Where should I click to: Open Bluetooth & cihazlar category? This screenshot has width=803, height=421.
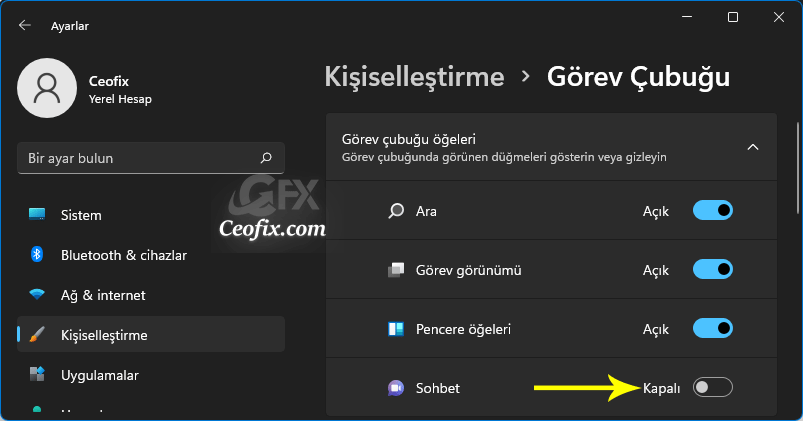151,255
